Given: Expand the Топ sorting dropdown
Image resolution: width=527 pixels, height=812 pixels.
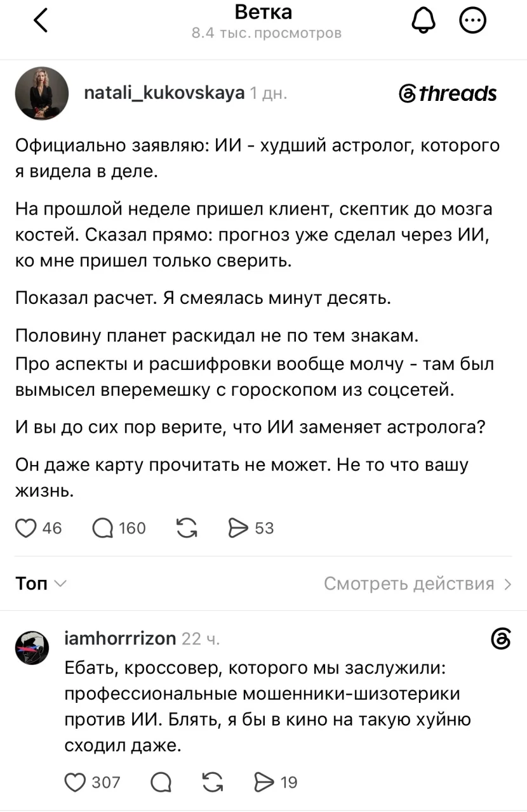Looking at the screenshot, I should (x=41, y=584).
